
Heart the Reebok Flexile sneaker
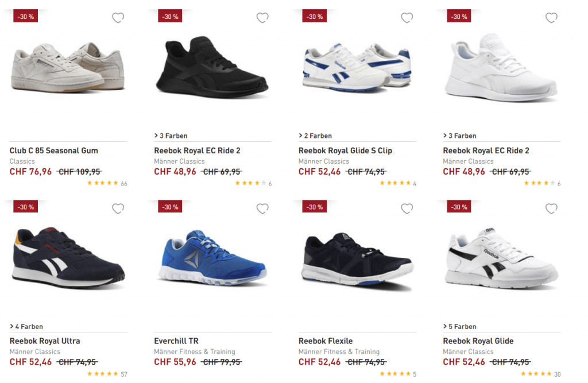[407, 209]
